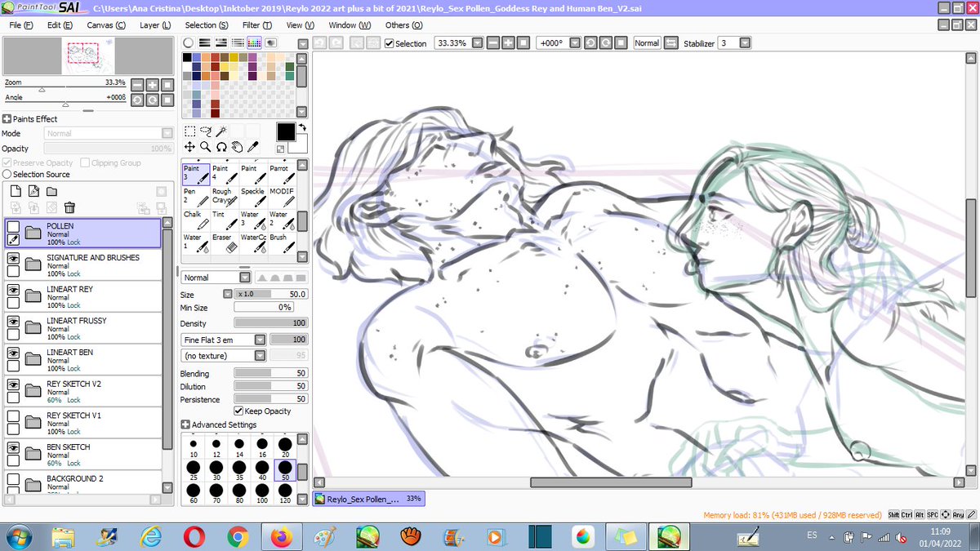Adjust the brush Density slider
Viewport: 980px width, 551px height.
tap(270, 323)
